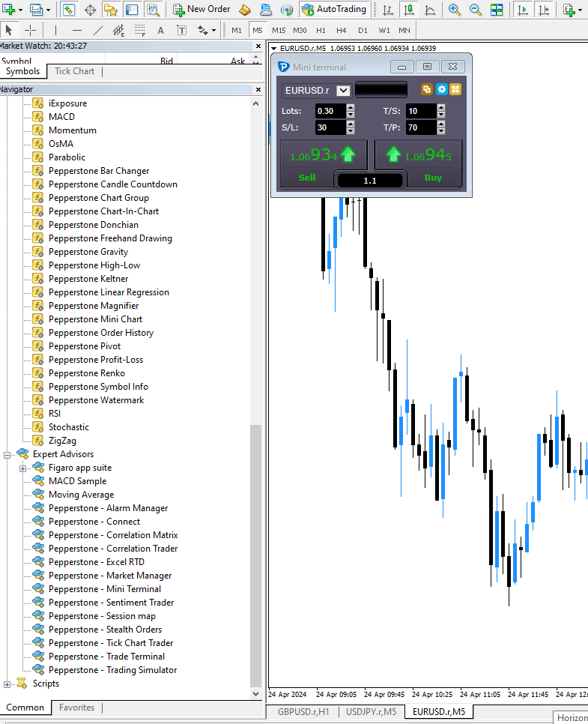This screenshot has height=724, width=588.
Task: Expand the Figaro app suite node
Action: (x=22, y=468)
